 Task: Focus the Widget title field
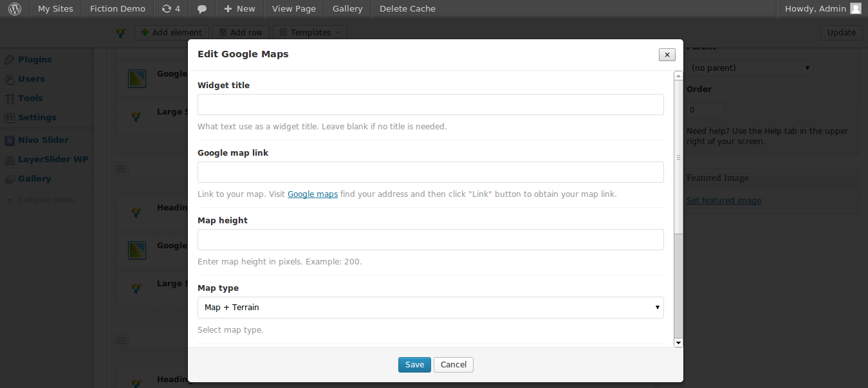click(430, 105)
